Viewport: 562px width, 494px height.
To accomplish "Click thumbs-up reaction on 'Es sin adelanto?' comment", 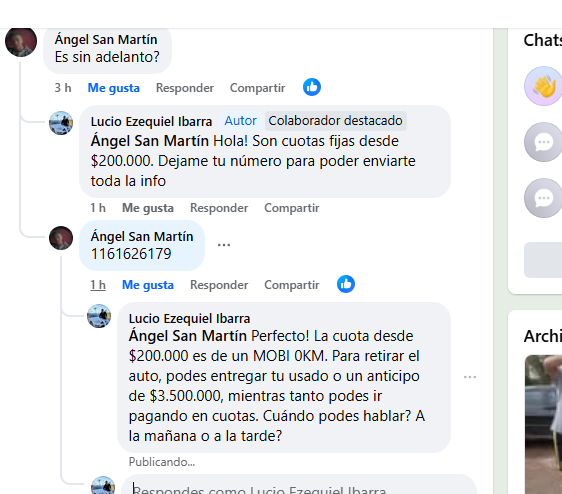I will click(x=312, y=87).
